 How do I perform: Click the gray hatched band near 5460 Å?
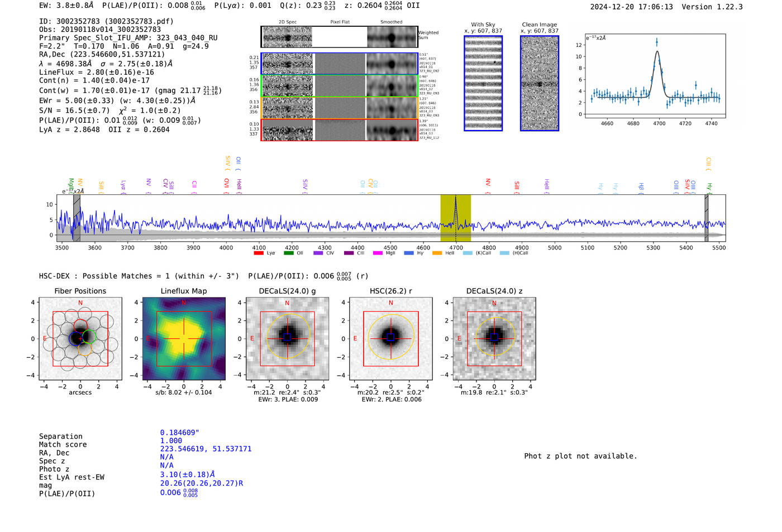(707, 218)
